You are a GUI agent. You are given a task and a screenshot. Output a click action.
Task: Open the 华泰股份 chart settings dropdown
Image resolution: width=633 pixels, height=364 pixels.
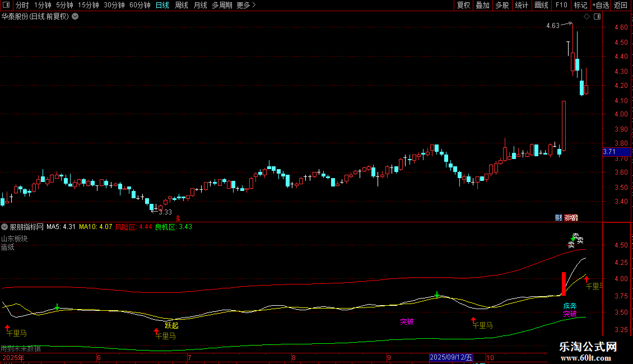click(x=75, y=17)
